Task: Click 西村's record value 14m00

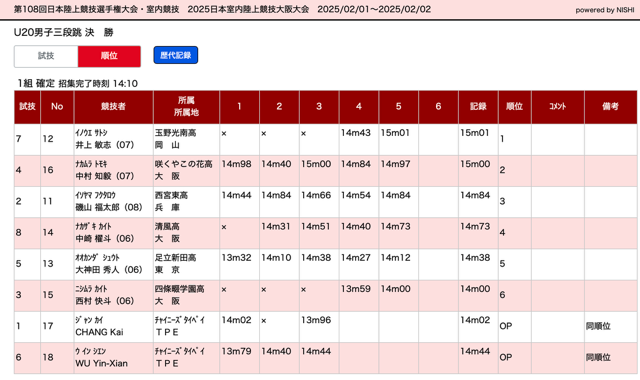Action: 475,289
